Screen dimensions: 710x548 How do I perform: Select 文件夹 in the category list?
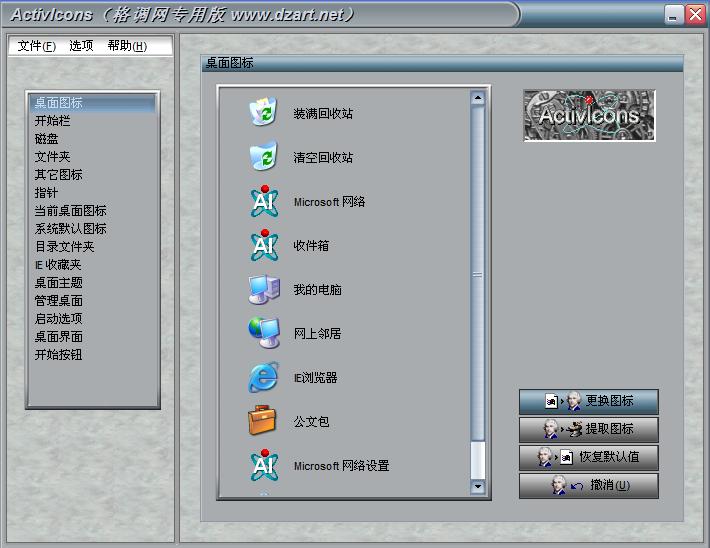(x=93, y=157)
